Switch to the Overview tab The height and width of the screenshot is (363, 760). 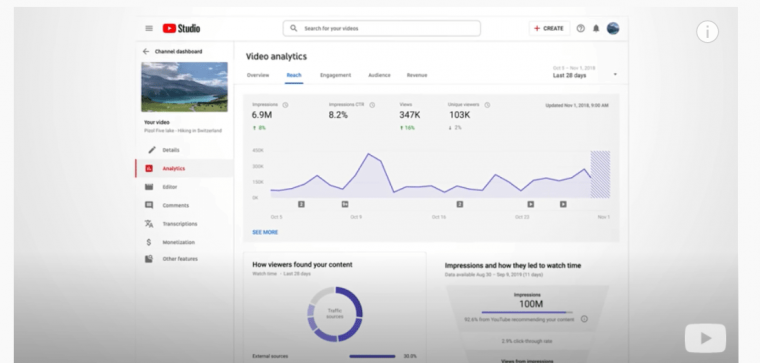(x=258, y=75)
